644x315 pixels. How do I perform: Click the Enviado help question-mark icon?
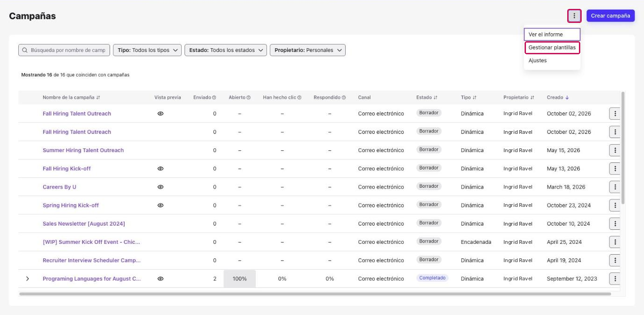coord(214,97)
